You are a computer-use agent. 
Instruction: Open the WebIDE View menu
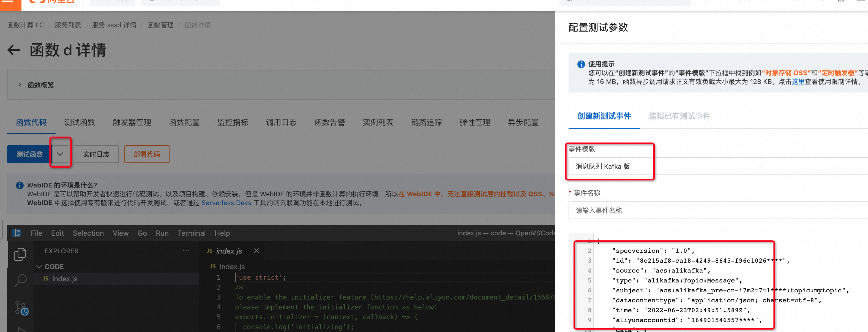click(121, 233)
